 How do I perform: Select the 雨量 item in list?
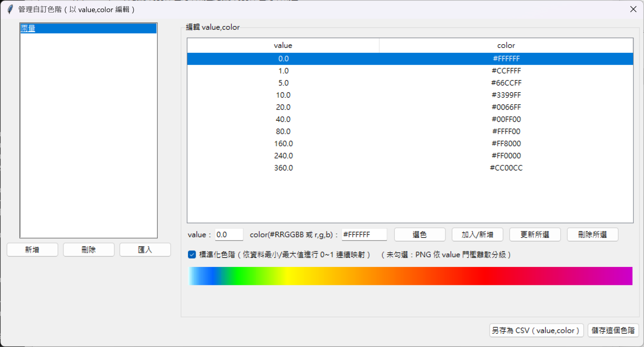[x=28, y=29]
